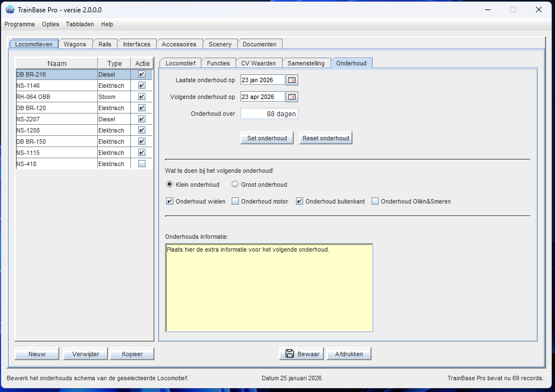Click Afdrukken to print
The width and height of the screenshot is (555, 392).
point(349,354)
